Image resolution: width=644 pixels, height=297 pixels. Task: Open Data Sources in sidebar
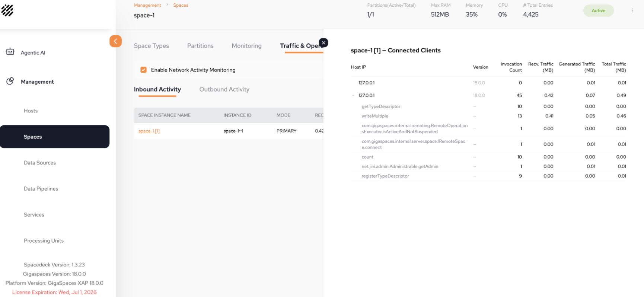(x=39, y=163)
